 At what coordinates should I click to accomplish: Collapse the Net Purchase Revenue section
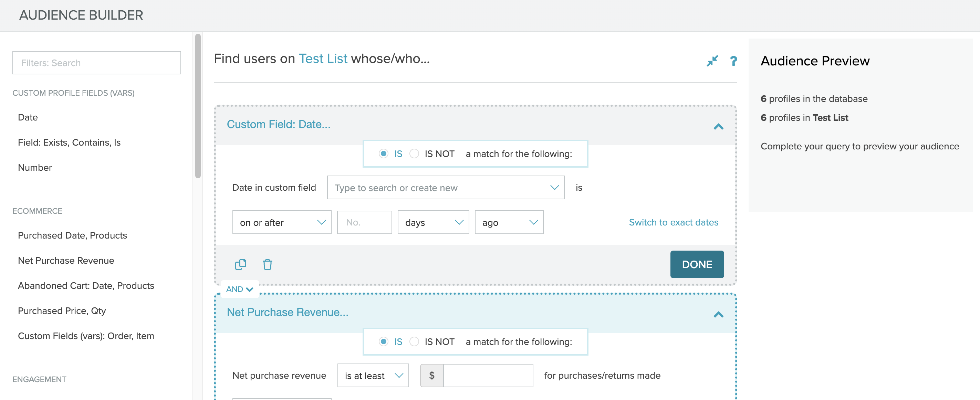[718, 314]
